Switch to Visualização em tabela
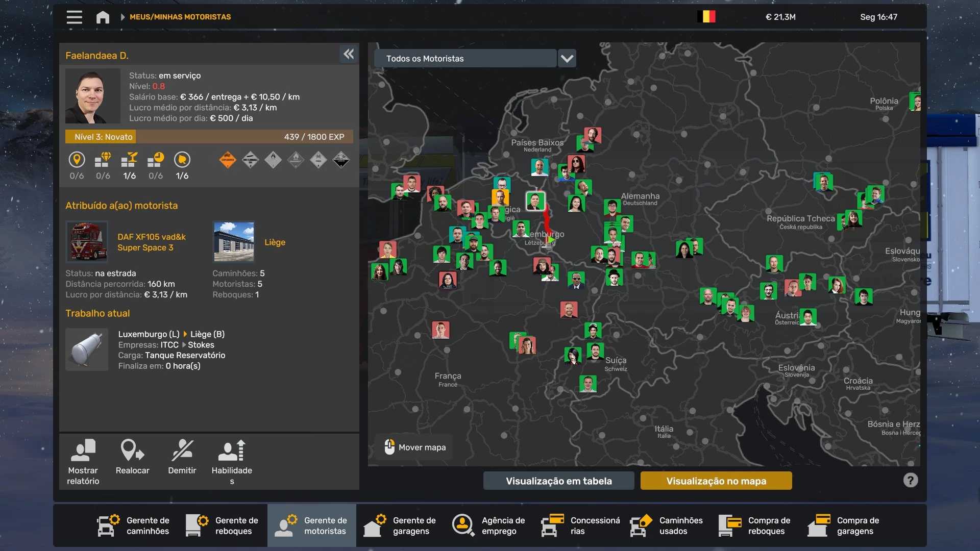980x551 pixels. 558,481
